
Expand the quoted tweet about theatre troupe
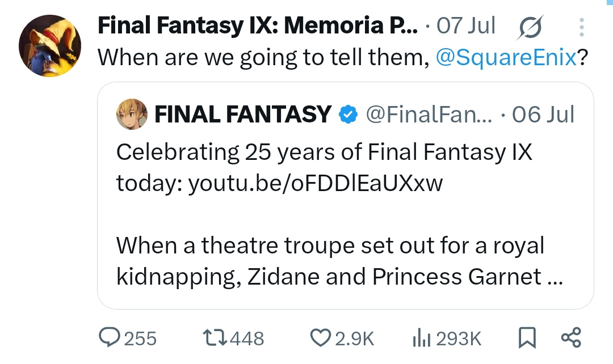coord(346,196)
